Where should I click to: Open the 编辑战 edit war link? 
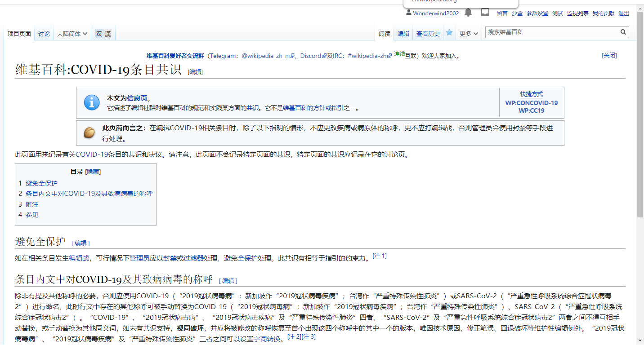coord(79,258)
